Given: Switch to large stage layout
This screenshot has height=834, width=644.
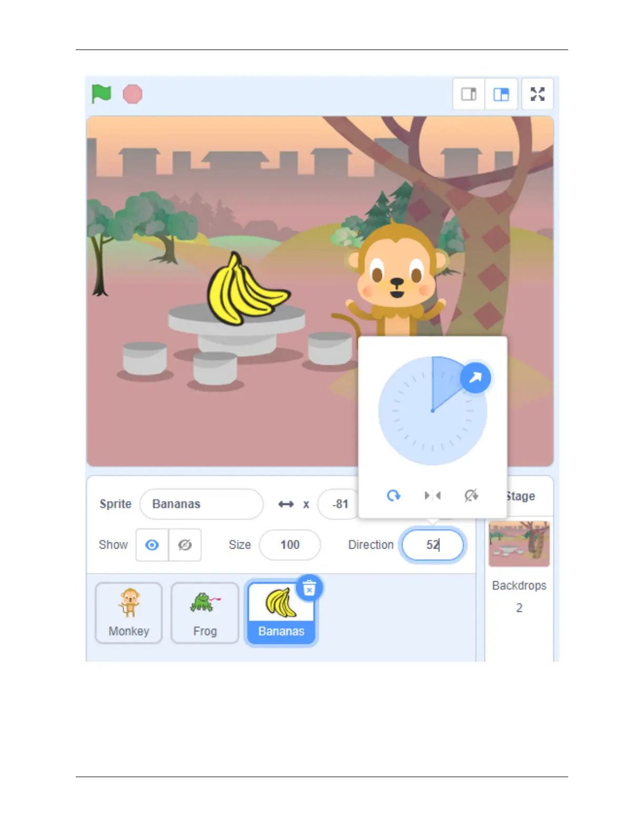Looking at the screenshot, I should pyautogui.click(x=501, y=94).
